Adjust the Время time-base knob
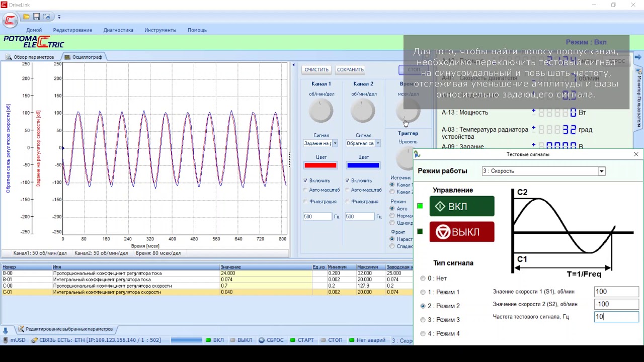Viewport: 644px width, 362px height. pyautogui.click(x=408, y=111)
